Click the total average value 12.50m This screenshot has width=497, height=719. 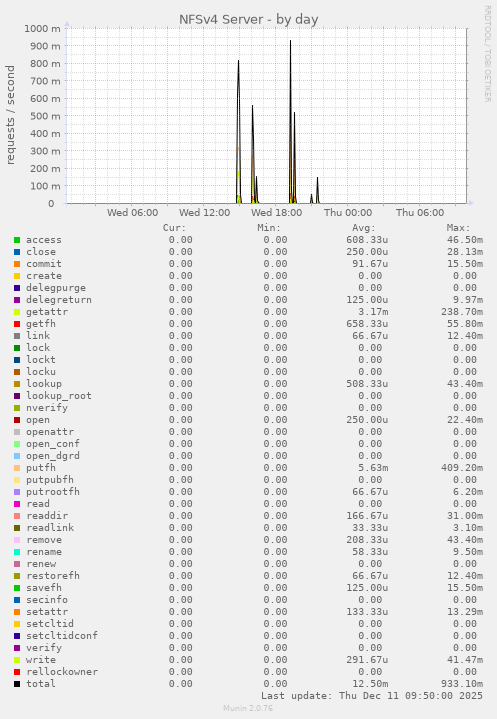(x=370, y=684)
